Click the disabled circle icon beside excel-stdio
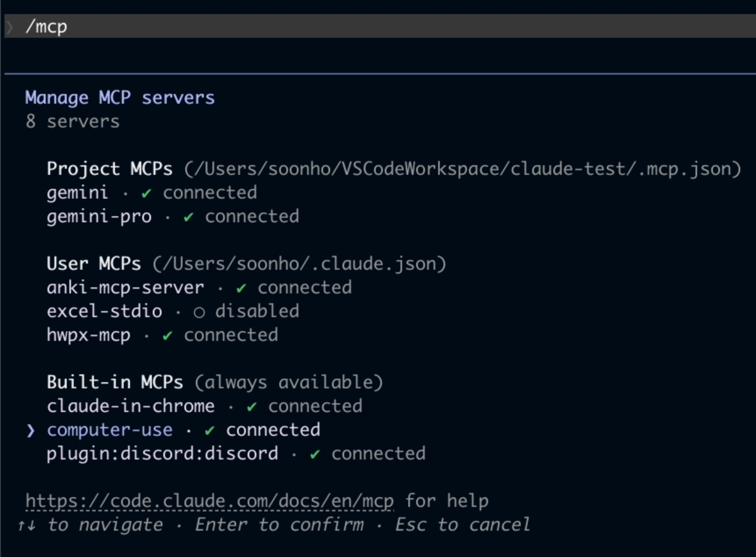756x557 pixels. point(199,312)
